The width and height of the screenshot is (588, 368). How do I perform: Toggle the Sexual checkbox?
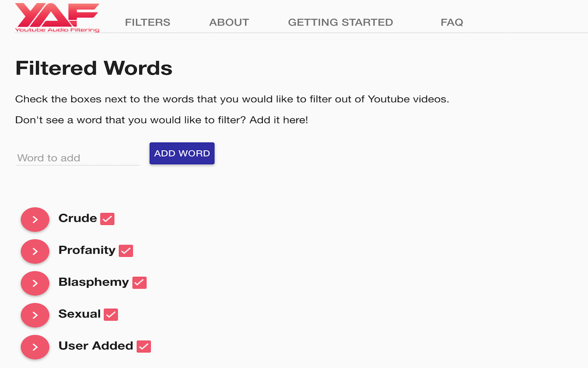click(x=111, y=315)
